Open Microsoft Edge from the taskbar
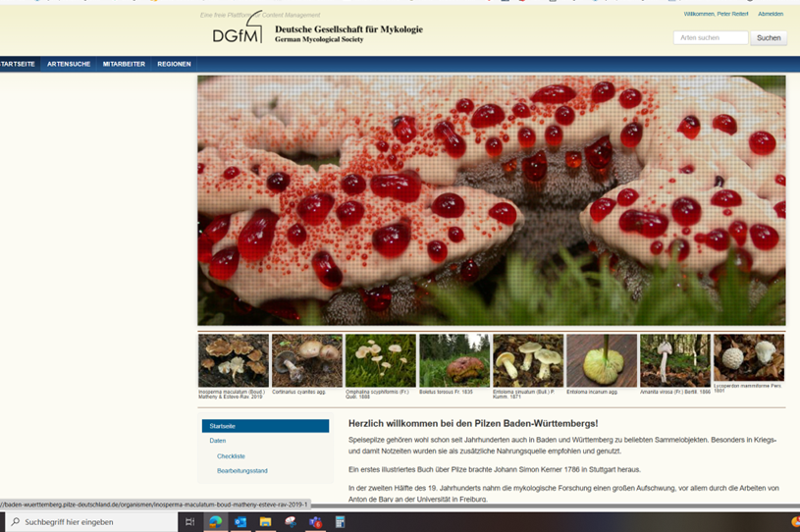Image resolution: width=800 pixels, height=532 pixels. tap(215, 522)
